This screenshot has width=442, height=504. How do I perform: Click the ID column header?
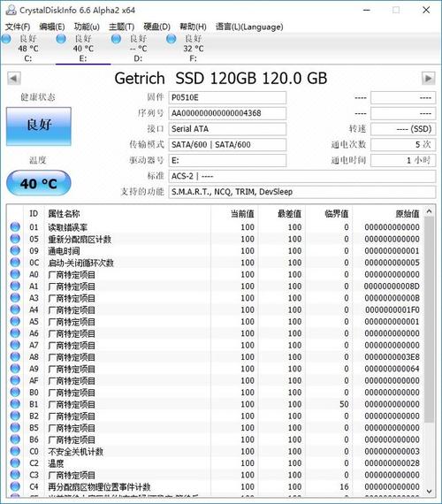click(x=34, y=214)
